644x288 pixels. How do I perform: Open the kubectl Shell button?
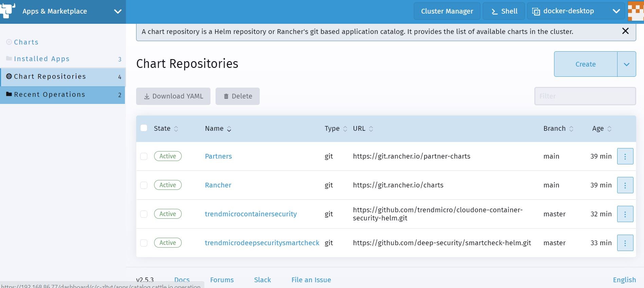tap(504, 11)
